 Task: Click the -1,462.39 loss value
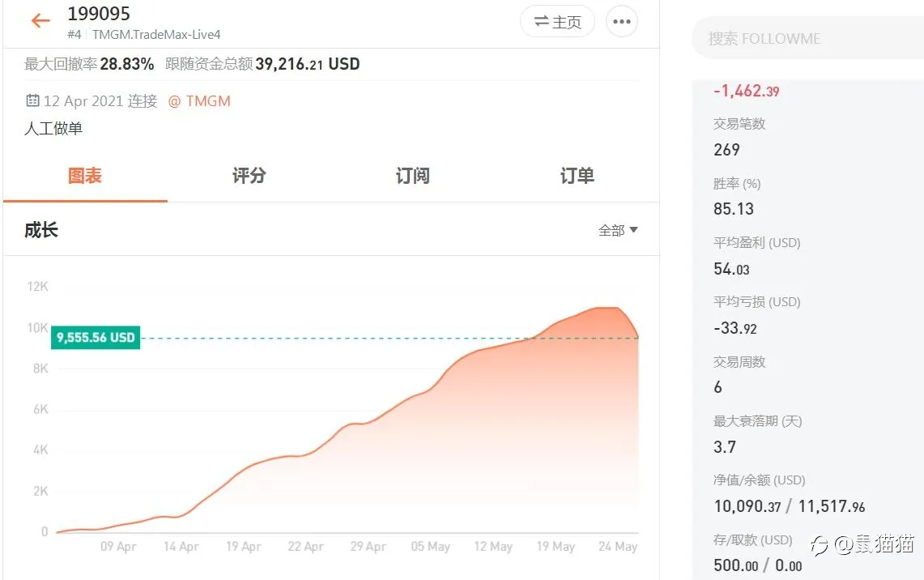(x=746, y=91)
